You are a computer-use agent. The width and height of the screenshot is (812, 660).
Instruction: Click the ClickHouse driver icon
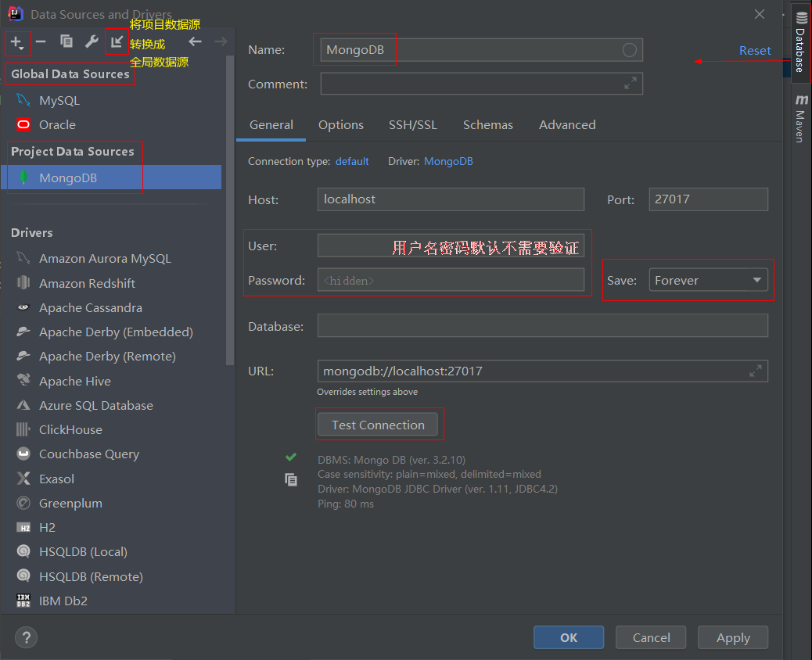click(x=23, y=429)
